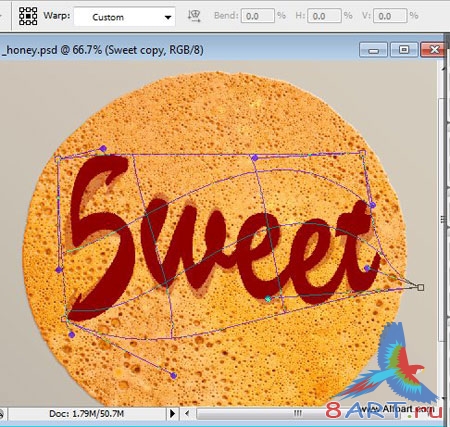450x427 pixels.
Task: Click the purple warp handle at top center
Action: 255,158
